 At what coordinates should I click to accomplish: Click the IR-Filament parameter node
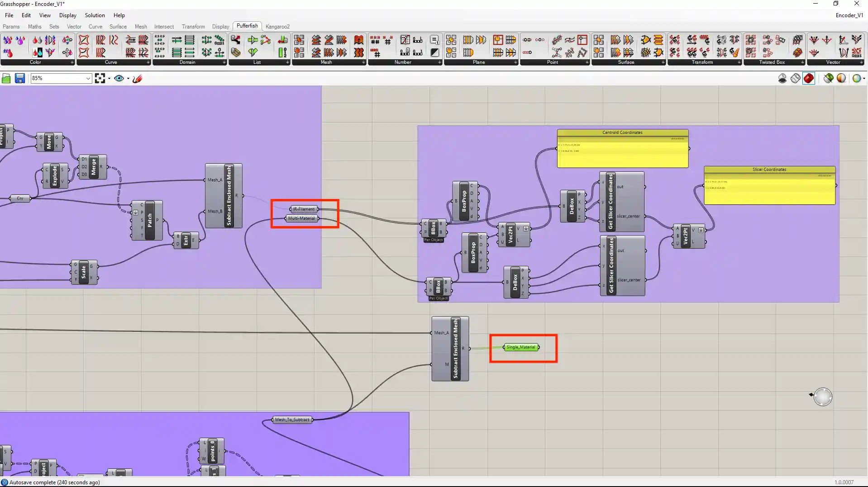(x=304, y=209)
